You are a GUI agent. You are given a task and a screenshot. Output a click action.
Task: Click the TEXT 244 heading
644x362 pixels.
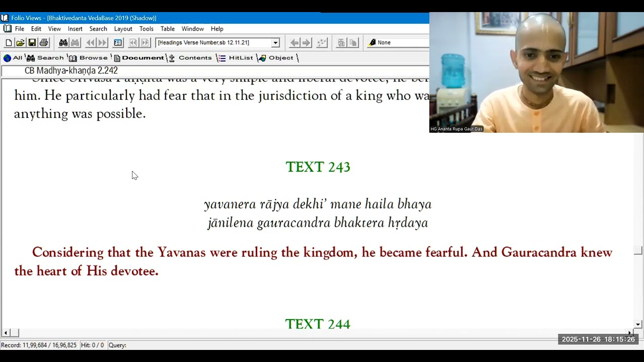pyautogui.click(x=317, y=324)
